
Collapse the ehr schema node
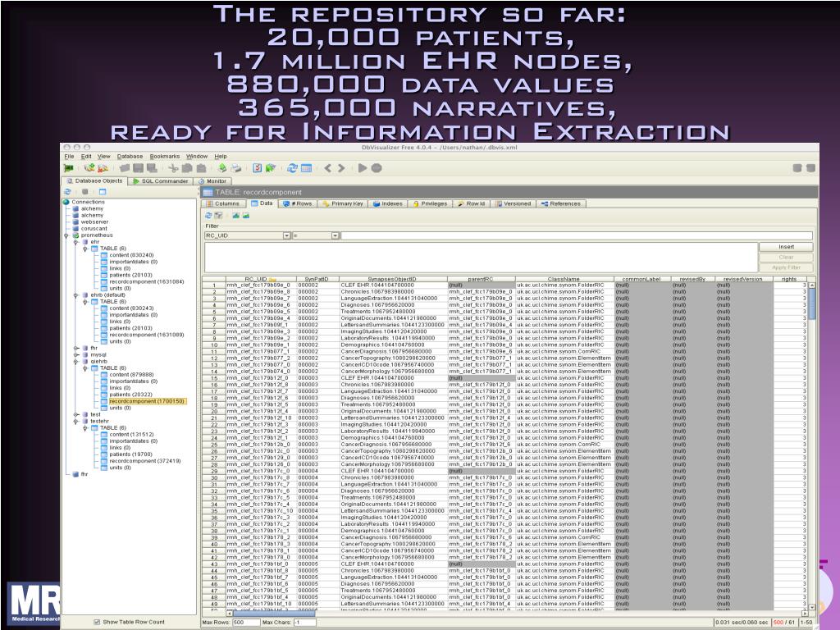click(76, 242)
